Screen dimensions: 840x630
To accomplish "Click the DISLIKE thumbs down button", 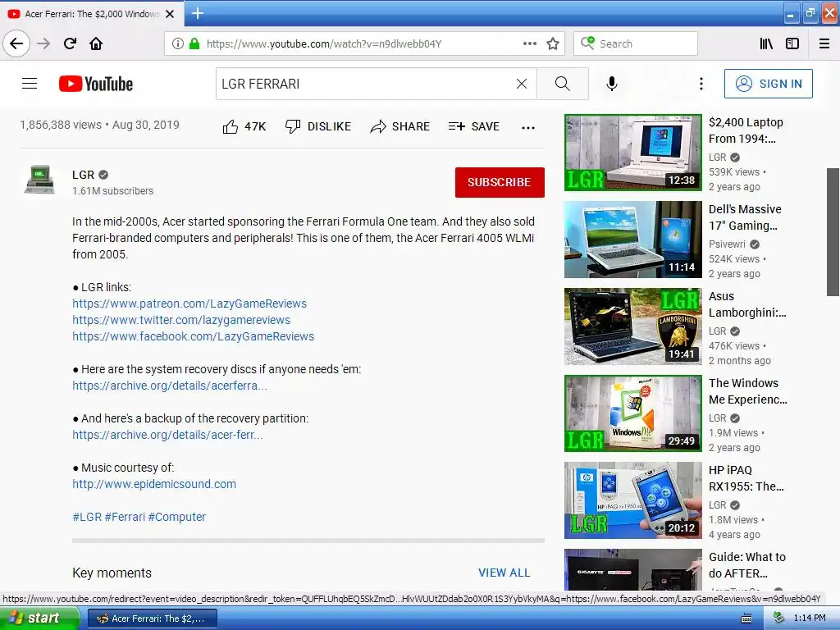I will click(x=318, y=126).
